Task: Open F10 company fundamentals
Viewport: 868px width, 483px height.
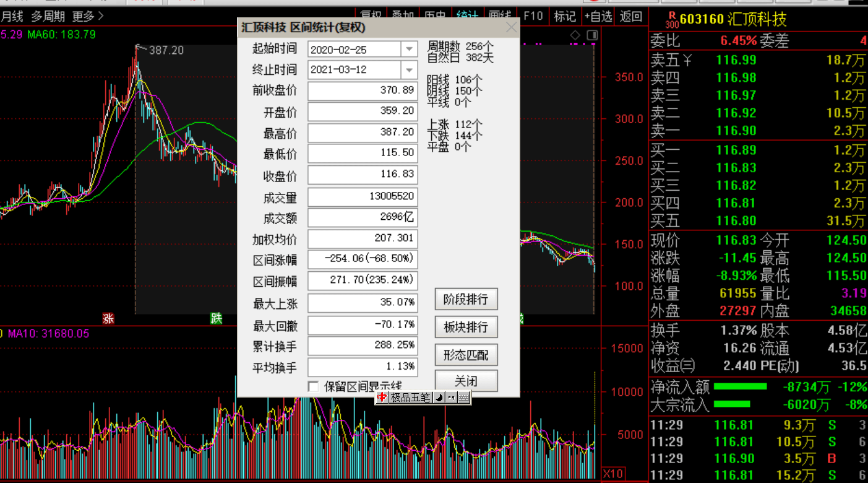Action: pos(533,16)
